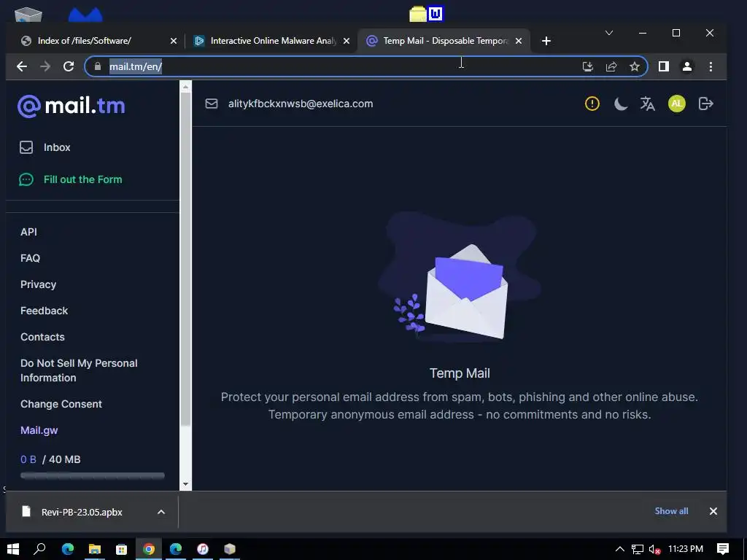Viewport: 747px width, 560px height.
Task: Open the Fill out the Form link
Action: click(71, 179)
